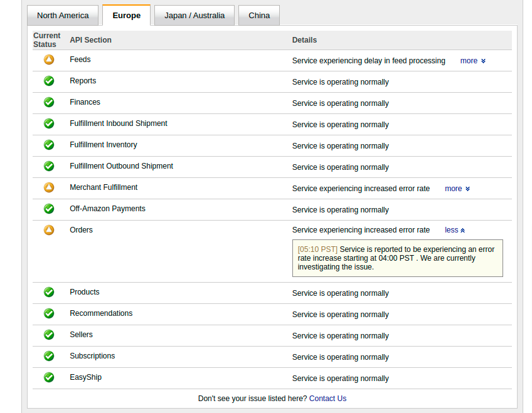Screen dimensions: 532x413
Task: Click the Finances green status icon
Action: [49, 102]
